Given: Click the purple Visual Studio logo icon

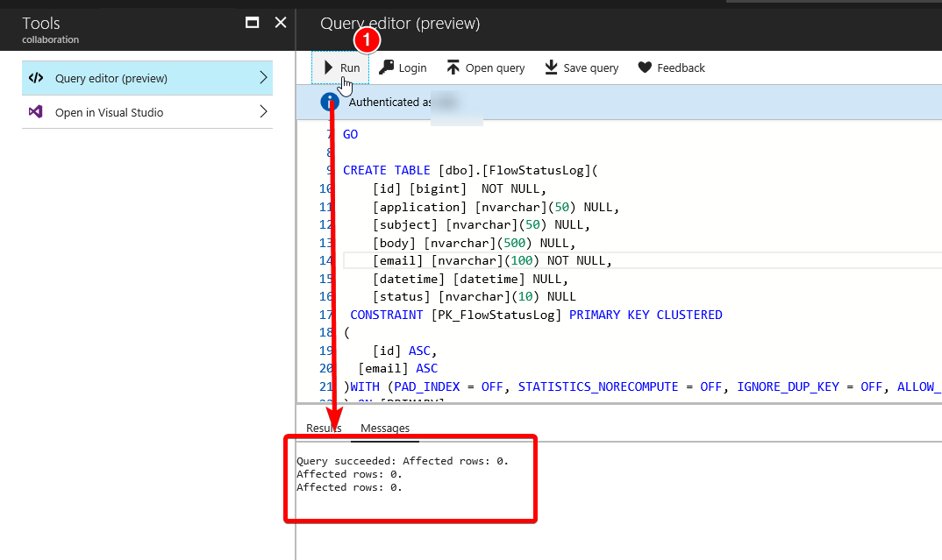Looking at the screenshot, I should click(35, 112).
